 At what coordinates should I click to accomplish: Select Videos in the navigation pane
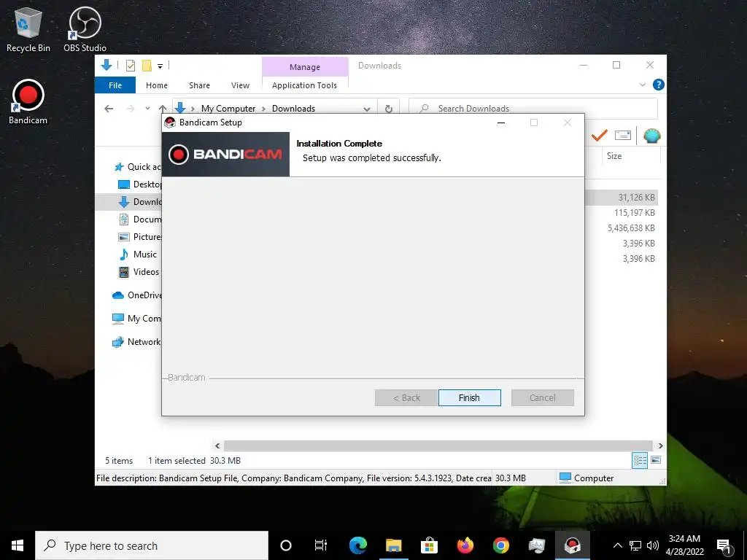(139, 272)
